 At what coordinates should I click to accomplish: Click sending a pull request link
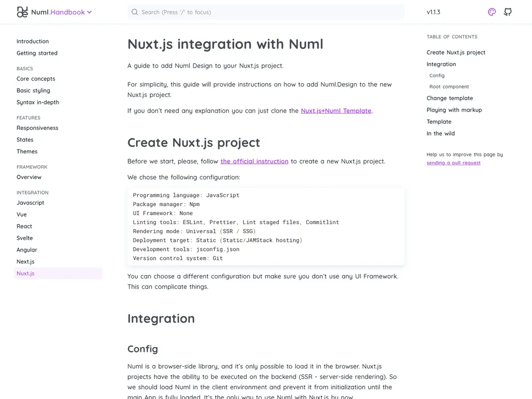(x=453, y=163)
